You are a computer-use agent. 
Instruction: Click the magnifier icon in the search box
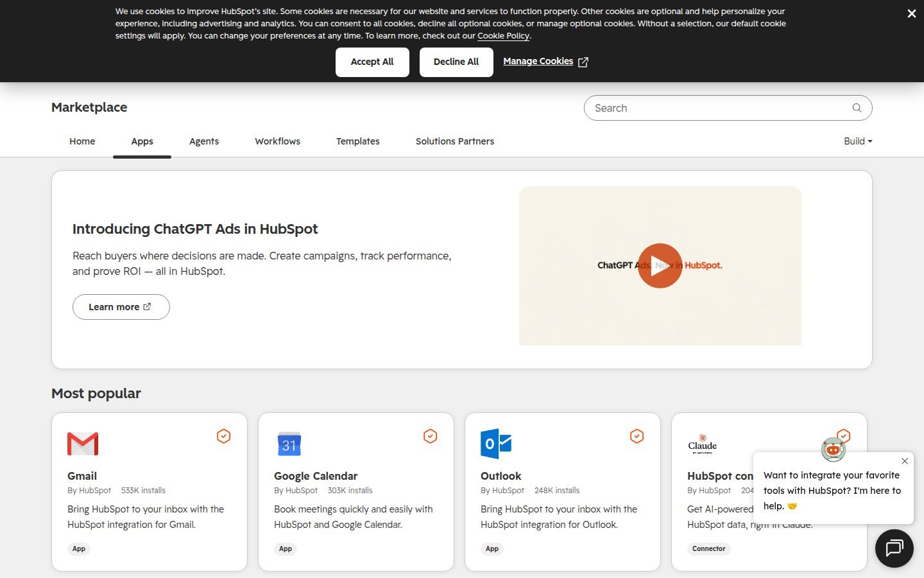(857, 108)
